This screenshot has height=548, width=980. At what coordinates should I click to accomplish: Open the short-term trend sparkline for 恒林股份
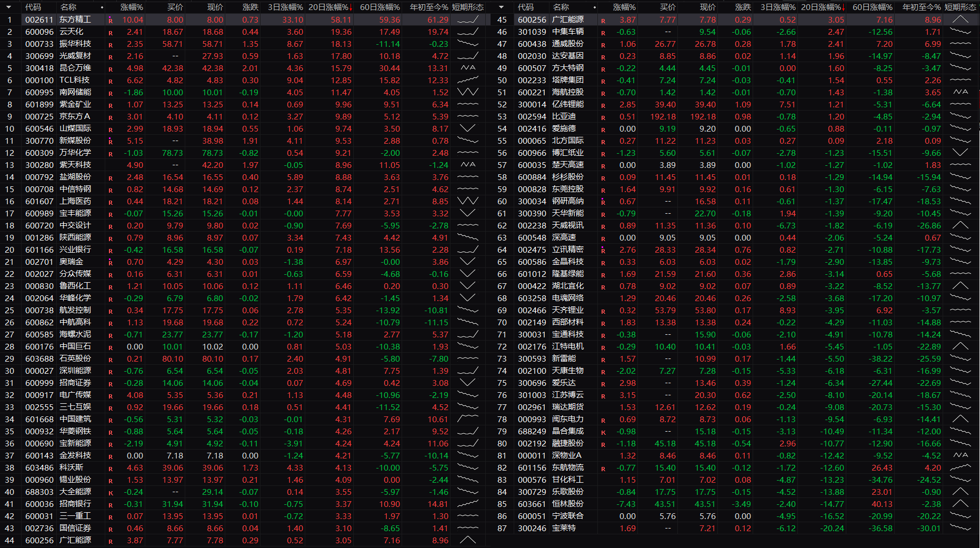pos(961,504)
